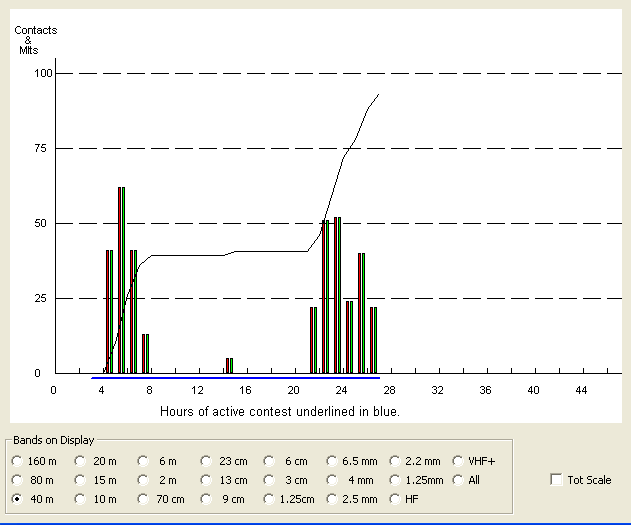Enable the Tot Scale checkbox
Image resolution: width=631 pixels, height=525 pixels.
click(x=556, y=480)
